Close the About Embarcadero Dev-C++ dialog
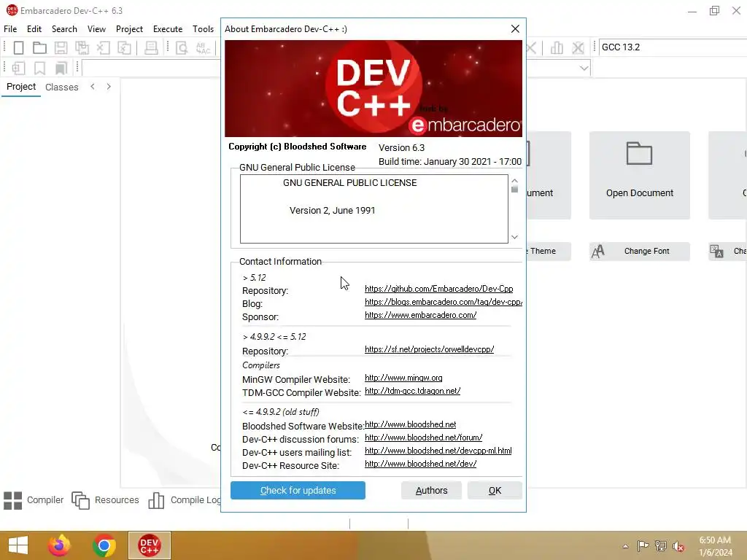747x560 pixels. point(515,29)
